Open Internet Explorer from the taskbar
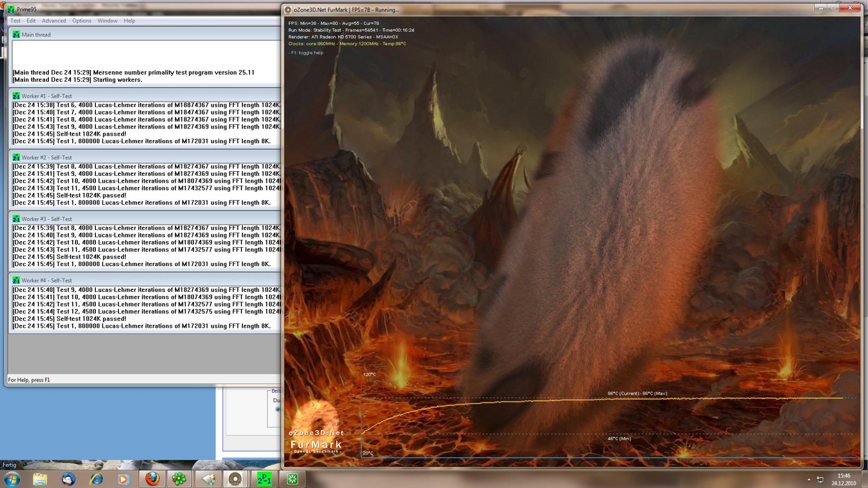 (96, 479)
